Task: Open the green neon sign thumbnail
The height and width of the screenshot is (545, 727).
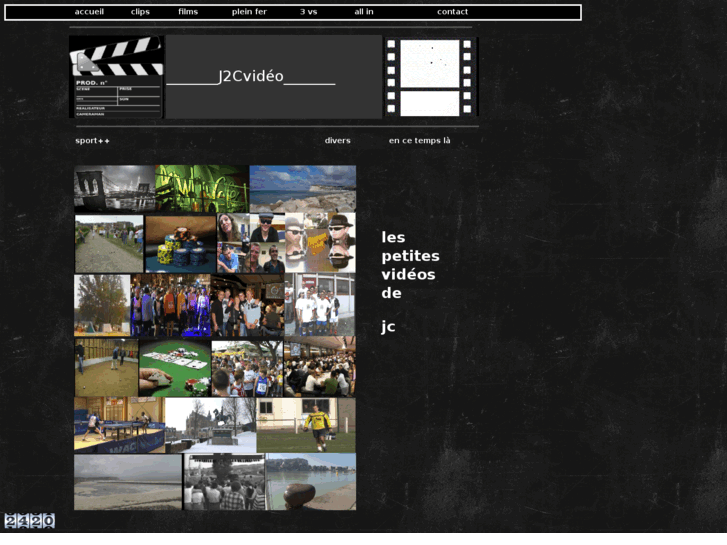Action: pos(202,189)
